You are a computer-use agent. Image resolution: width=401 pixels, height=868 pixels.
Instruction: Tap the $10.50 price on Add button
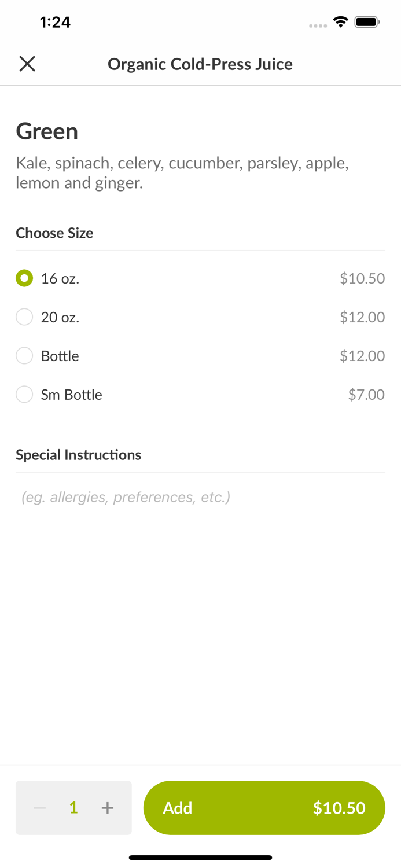pyautogui.click(x=340, y=808)
